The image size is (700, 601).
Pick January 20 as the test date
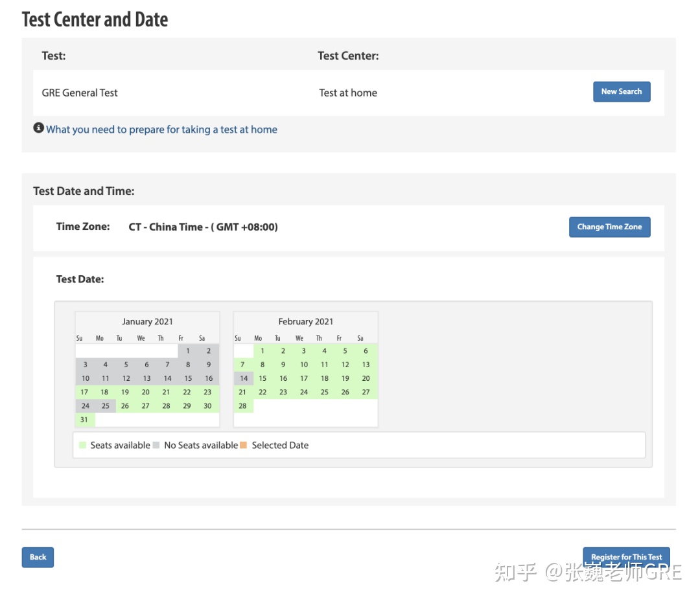146,392
